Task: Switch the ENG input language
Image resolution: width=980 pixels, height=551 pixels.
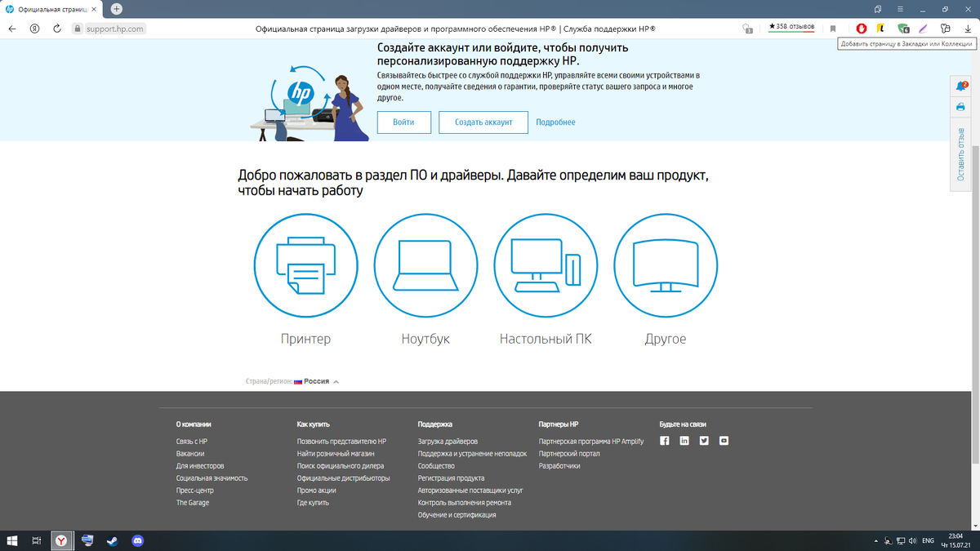Action: (x=928, y=540)
